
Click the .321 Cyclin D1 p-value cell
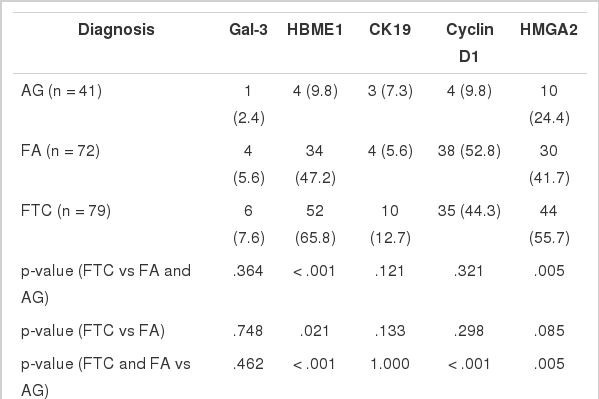point(469,271)
